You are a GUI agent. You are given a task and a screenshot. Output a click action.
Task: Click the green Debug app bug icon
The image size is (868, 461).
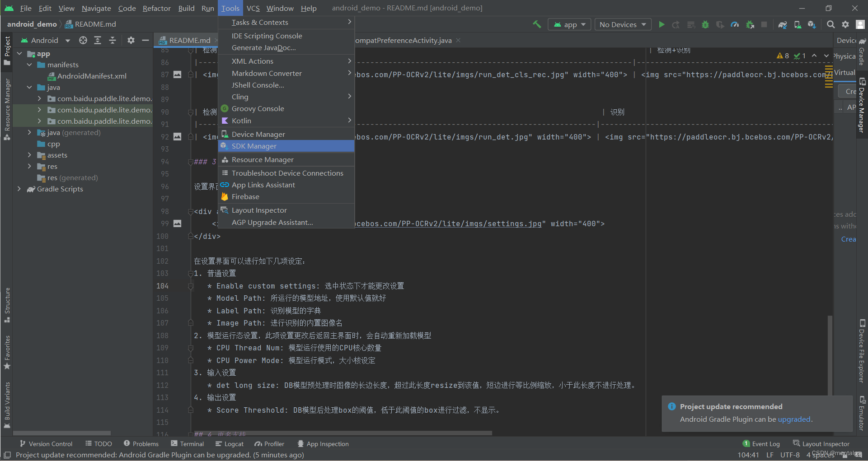point(705,24)
